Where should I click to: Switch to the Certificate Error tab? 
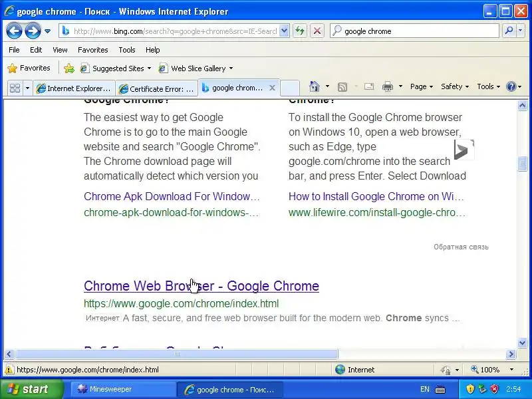coord(157,88)
